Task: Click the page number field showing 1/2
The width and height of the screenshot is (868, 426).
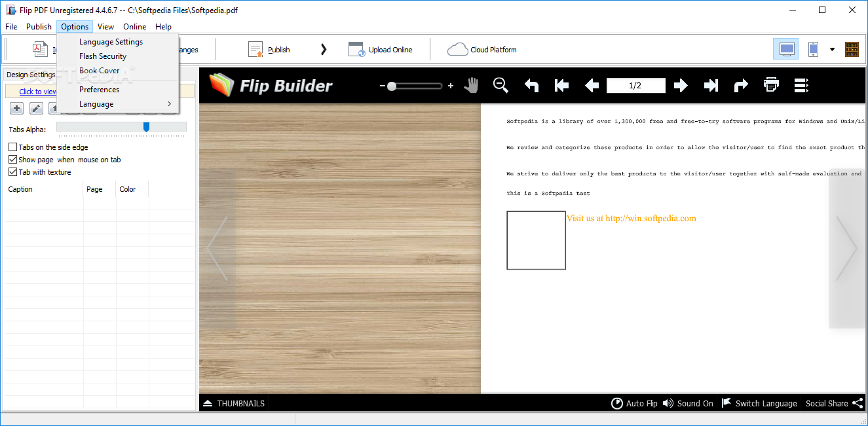Action: (635, 85)
